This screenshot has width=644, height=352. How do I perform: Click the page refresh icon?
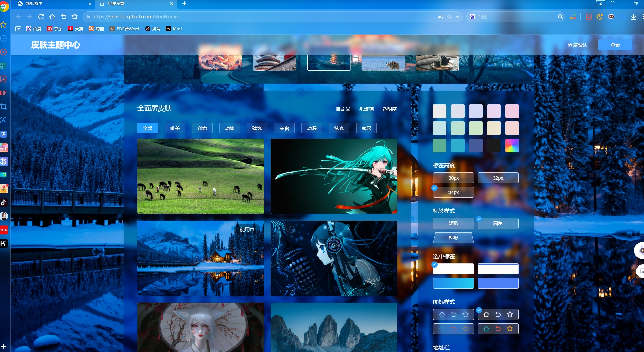click(41, 17)
